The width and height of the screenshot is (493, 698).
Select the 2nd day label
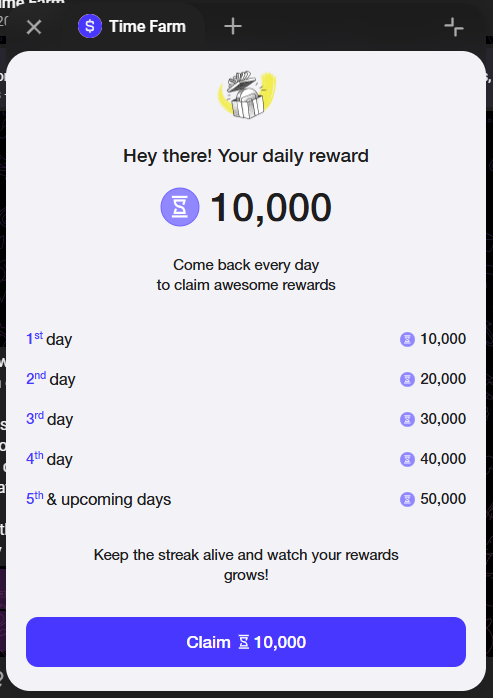coord(51,379)
